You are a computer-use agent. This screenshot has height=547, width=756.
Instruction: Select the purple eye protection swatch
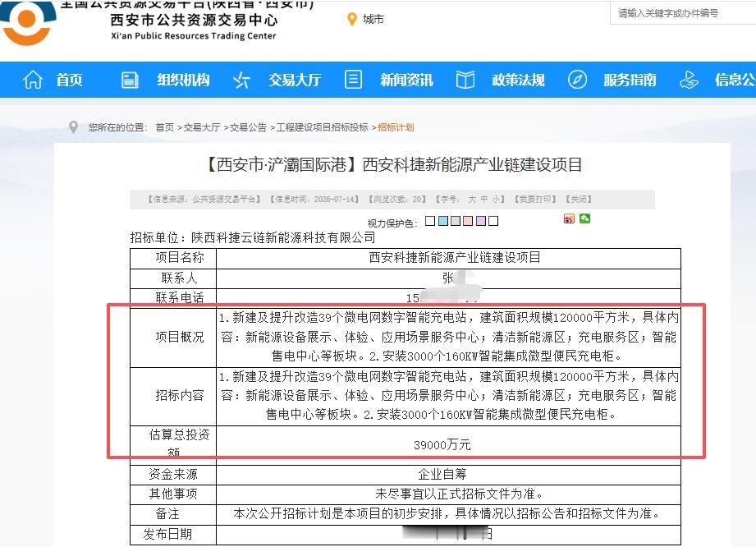[481, 221]
